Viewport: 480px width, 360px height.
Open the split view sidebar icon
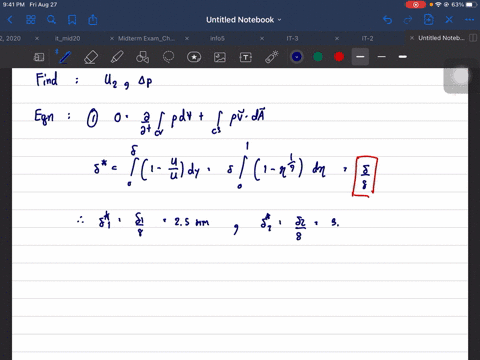click(473, 38)
